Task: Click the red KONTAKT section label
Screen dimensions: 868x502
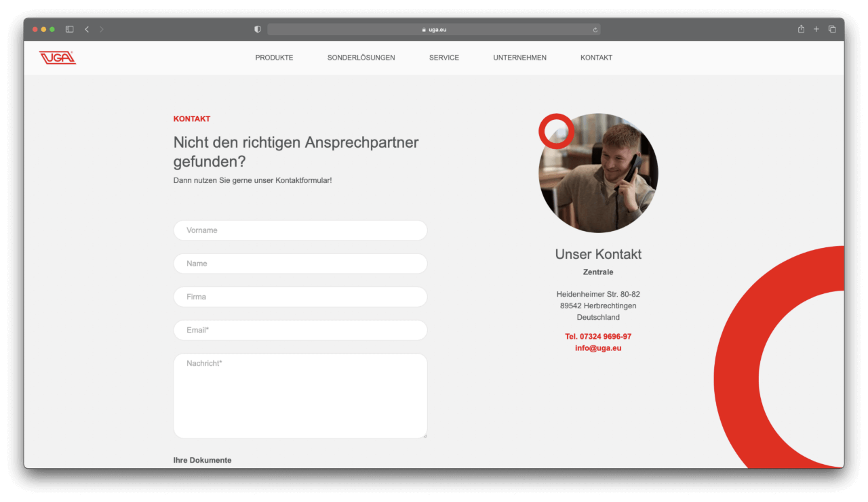Action: 192,119
